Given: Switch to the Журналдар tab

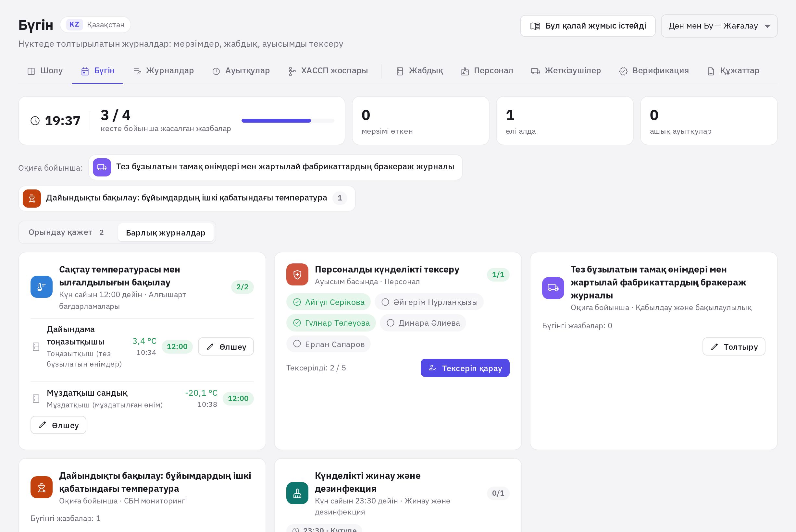Looking at the screenshot, I should tap(163, 71).
